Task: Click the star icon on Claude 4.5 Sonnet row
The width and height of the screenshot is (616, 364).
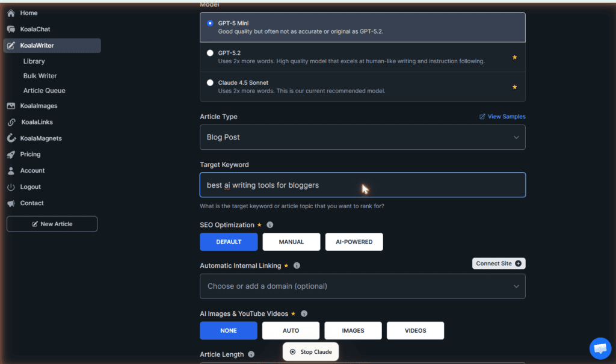Action: click(x=515, y=87)
